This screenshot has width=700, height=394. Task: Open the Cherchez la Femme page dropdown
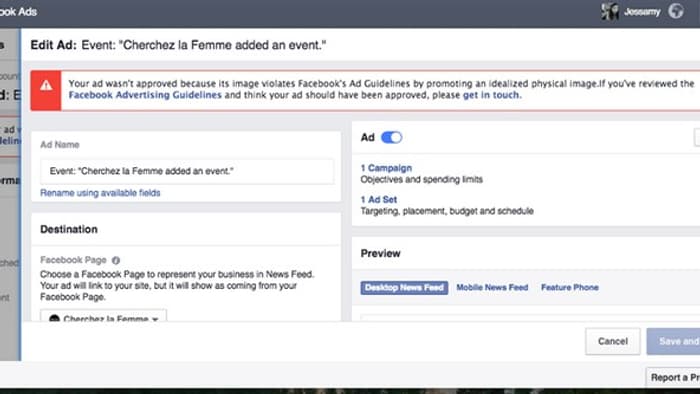click(104, 315)
